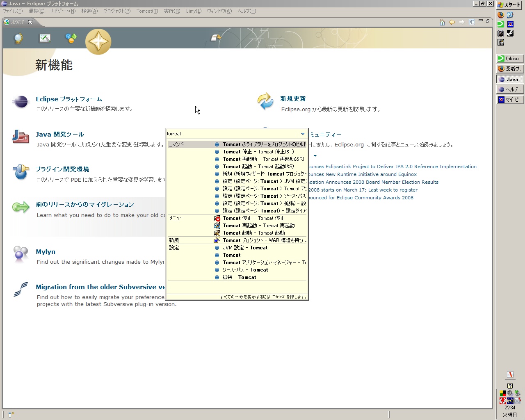525x420 pixels.
Task: Select command 'Tomcat 起動 - Tomcat 起動(&S)'
Action: click(x=258, y=167)
